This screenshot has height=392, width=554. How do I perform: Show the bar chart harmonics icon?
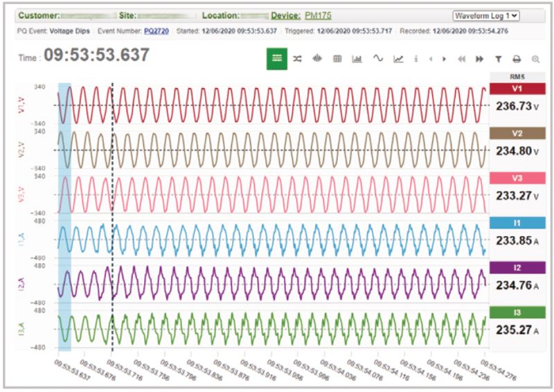pyautogui.click(x=357, y=60)
